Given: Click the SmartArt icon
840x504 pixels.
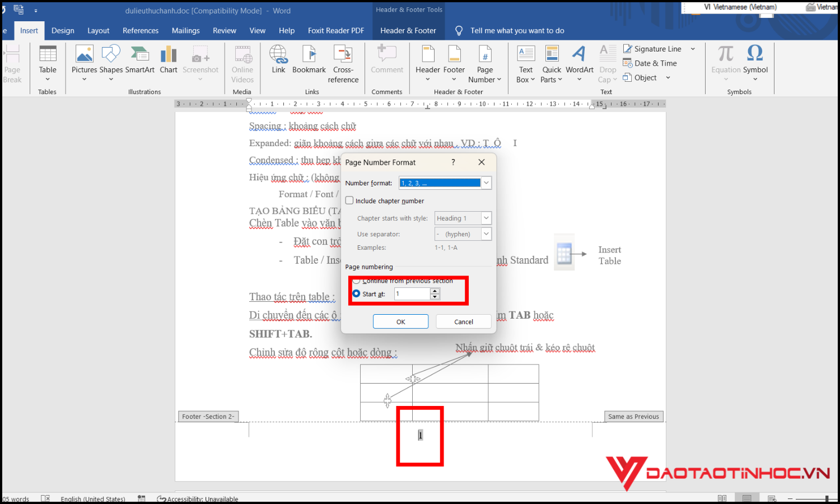Looking at the screenshot, I should tap(139, 54).
